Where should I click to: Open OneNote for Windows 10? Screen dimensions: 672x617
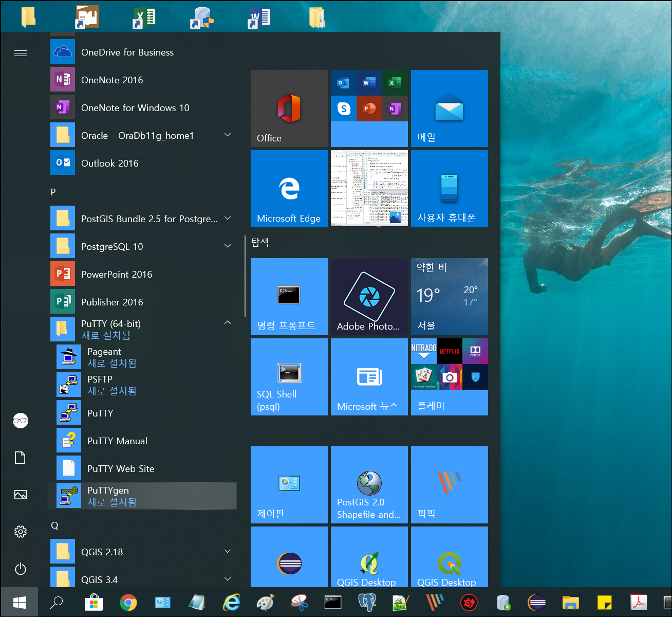[143, 107]
